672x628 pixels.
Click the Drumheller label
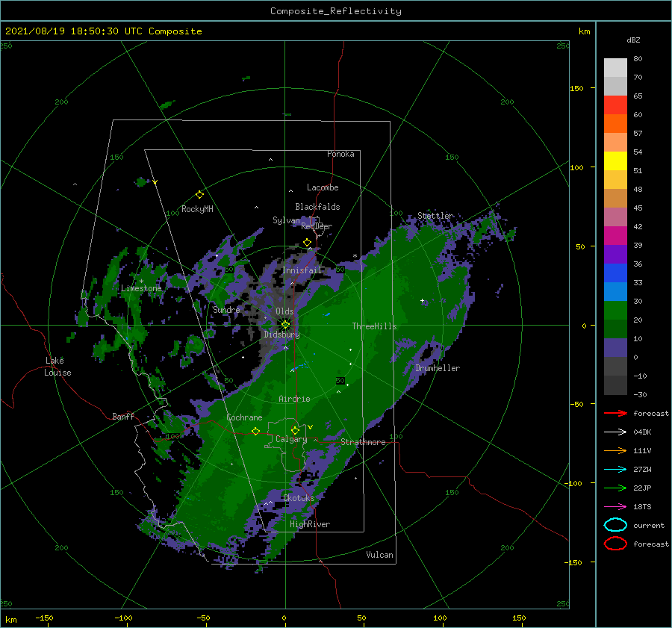pyautogui.click(x=438, y=368)
